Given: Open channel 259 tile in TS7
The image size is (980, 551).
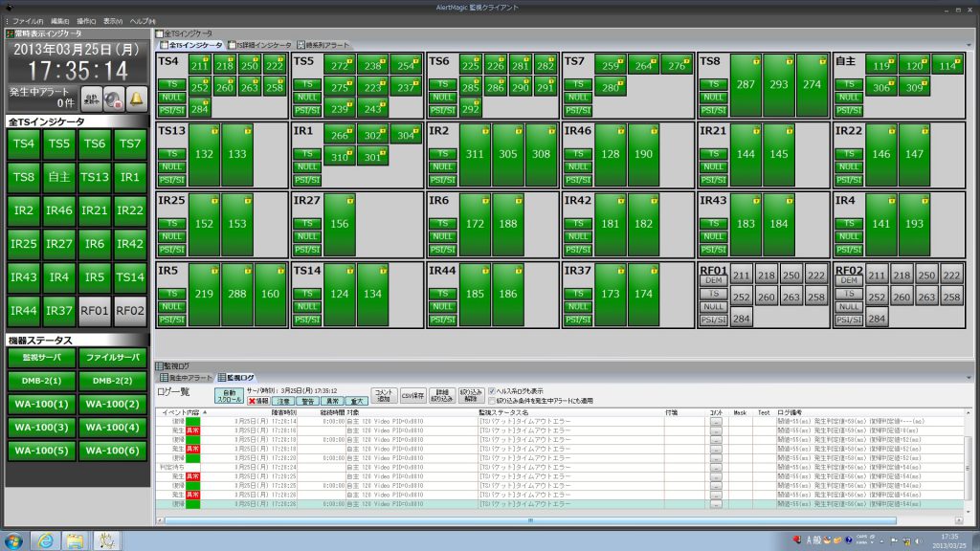Looking at the screenshot, I should (x=611, y=65).
